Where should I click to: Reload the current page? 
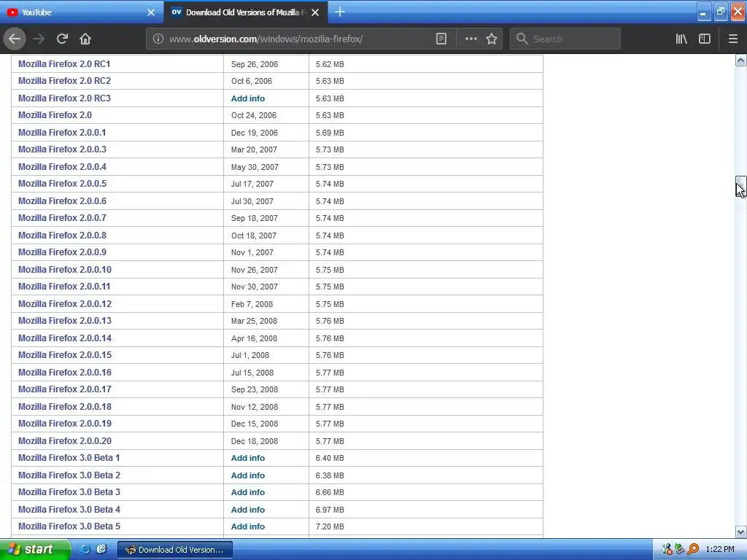click(x=62, y=39)
